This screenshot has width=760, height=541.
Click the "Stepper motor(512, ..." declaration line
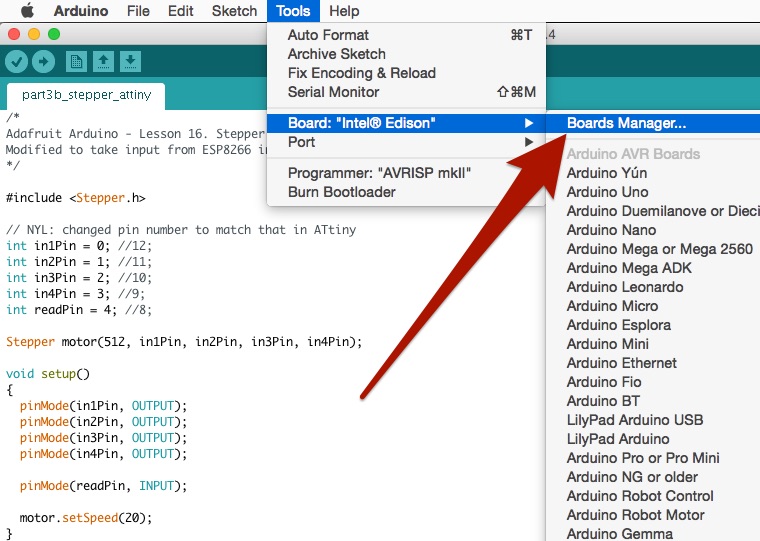[x=184, y=342]
